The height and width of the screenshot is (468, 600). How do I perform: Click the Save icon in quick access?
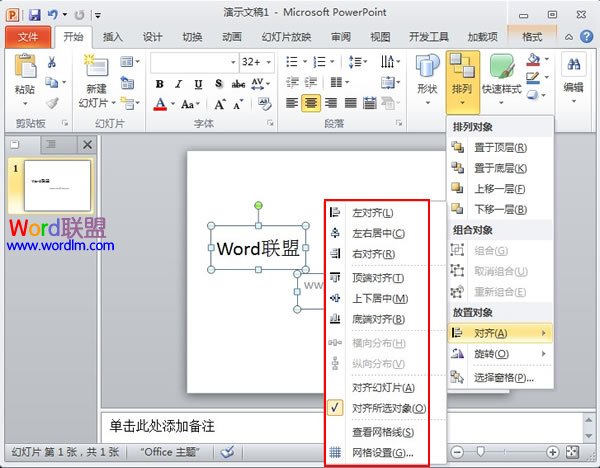pyautogui.click(x=35, y=15)
